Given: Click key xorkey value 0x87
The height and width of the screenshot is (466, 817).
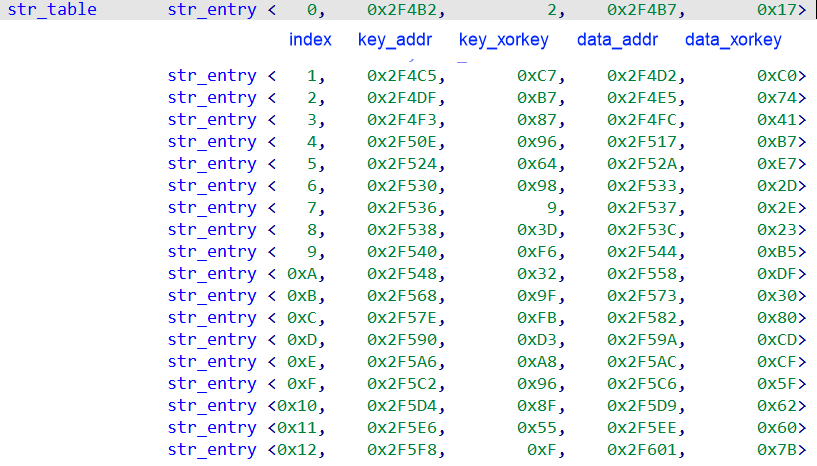Looking at the screenshot, I should click(x=536, y=119).
